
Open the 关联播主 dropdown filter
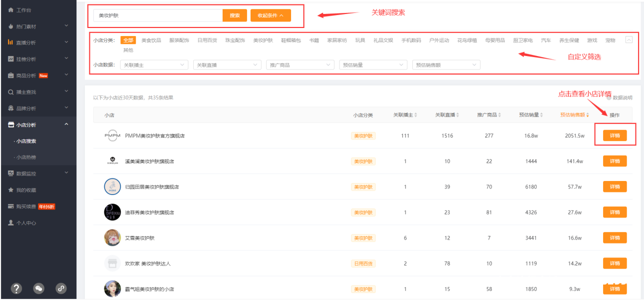(154, 65)
